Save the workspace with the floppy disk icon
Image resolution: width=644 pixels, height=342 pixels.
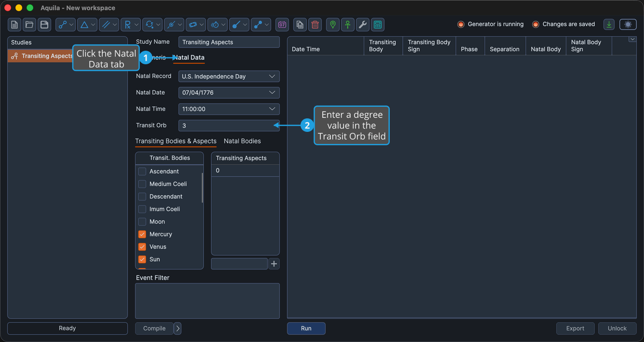(44, 25)
